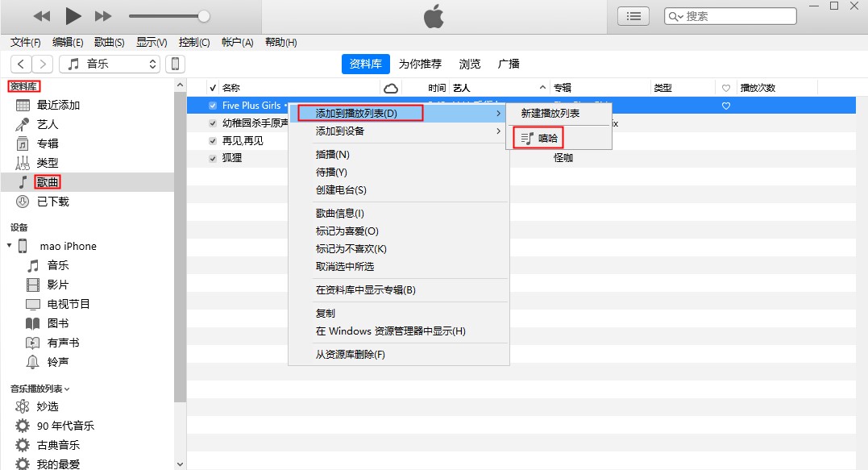This screenshot has height=470, width=868.
Task: Toggle the heart on Five Plus Girls row
Action: click(x=726, y=106)
